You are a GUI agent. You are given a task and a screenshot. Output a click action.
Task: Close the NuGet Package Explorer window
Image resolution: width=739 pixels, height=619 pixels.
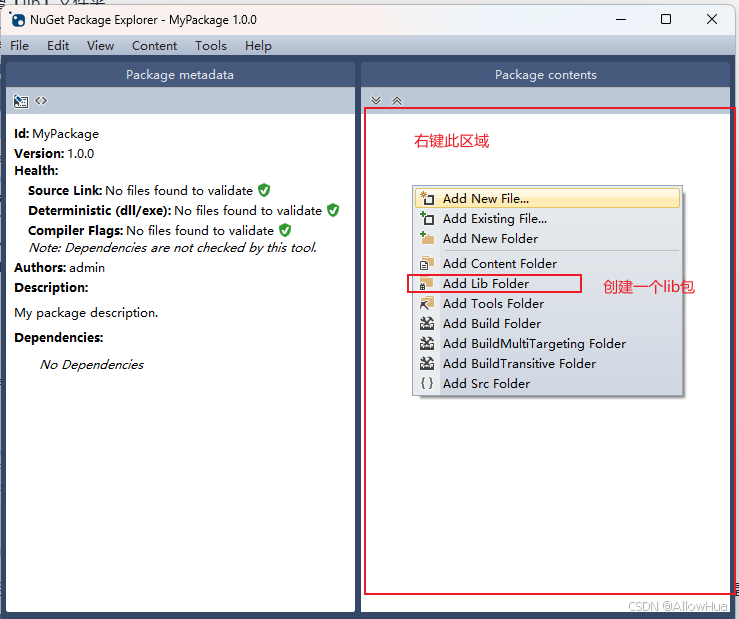click(712, 19)
